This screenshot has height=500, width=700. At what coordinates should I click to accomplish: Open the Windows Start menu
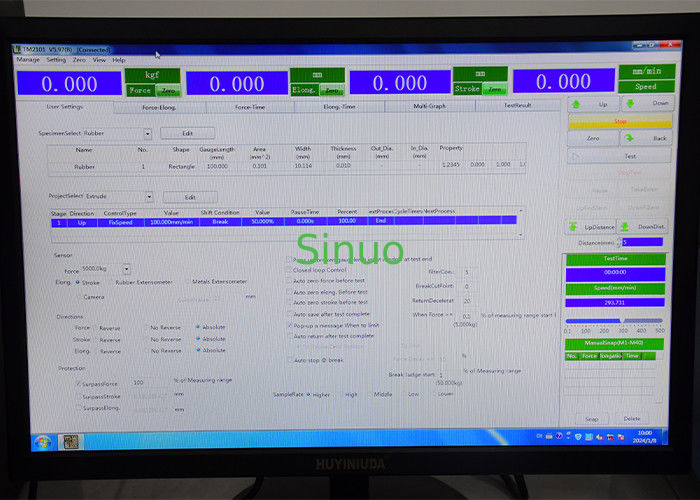(44, 441)
